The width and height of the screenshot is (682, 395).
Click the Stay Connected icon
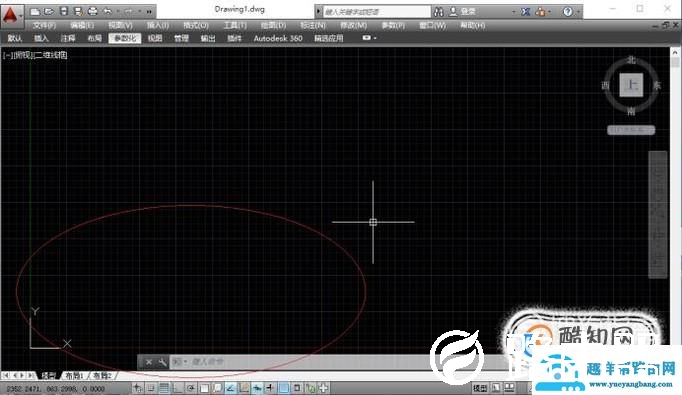[x=541, y=12]
